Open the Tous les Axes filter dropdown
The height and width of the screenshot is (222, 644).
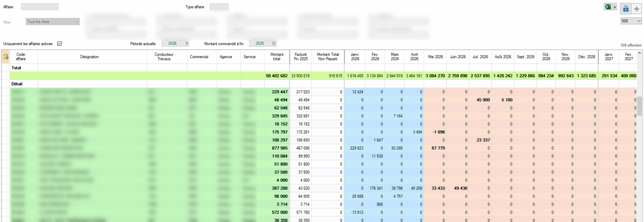[x=52, y=22]
